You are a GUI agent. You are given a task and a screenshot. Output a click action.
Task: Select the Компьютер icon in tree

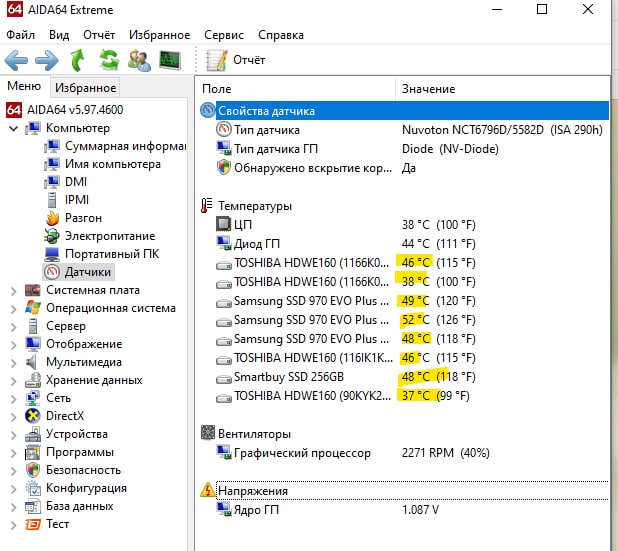[33, 128]
